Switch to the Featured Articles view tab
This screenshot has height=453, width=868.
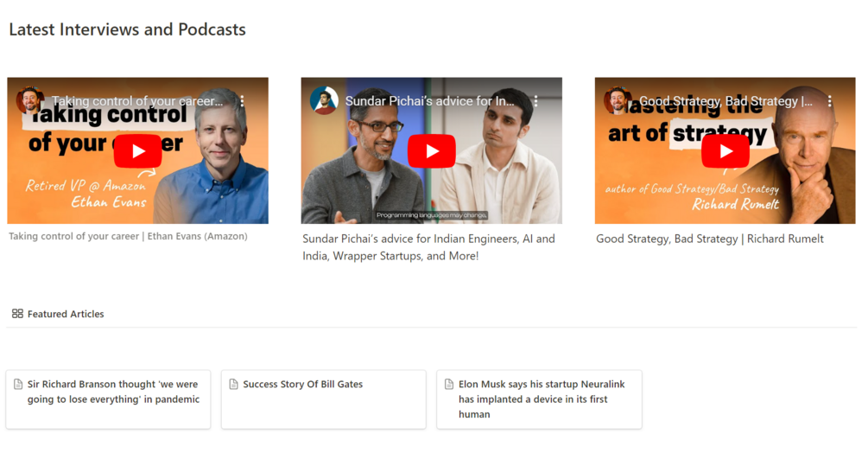point(58,314)
